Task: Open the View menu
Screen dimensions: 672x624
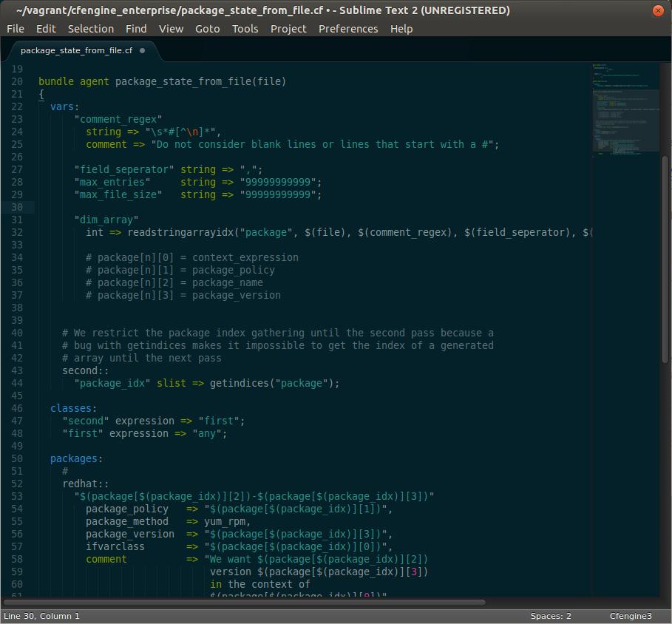Action: coord(171,29)
